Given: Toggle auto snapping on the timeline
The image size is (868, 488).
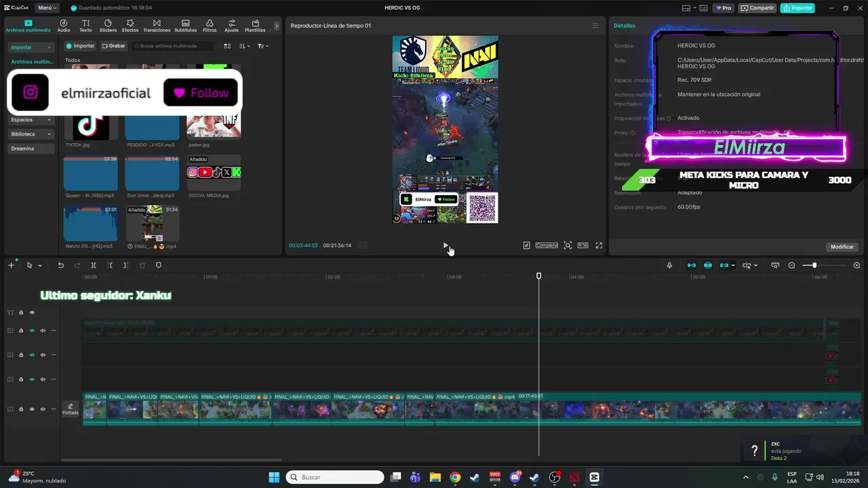Looking at the screenshot, I should tap(708, 265).
